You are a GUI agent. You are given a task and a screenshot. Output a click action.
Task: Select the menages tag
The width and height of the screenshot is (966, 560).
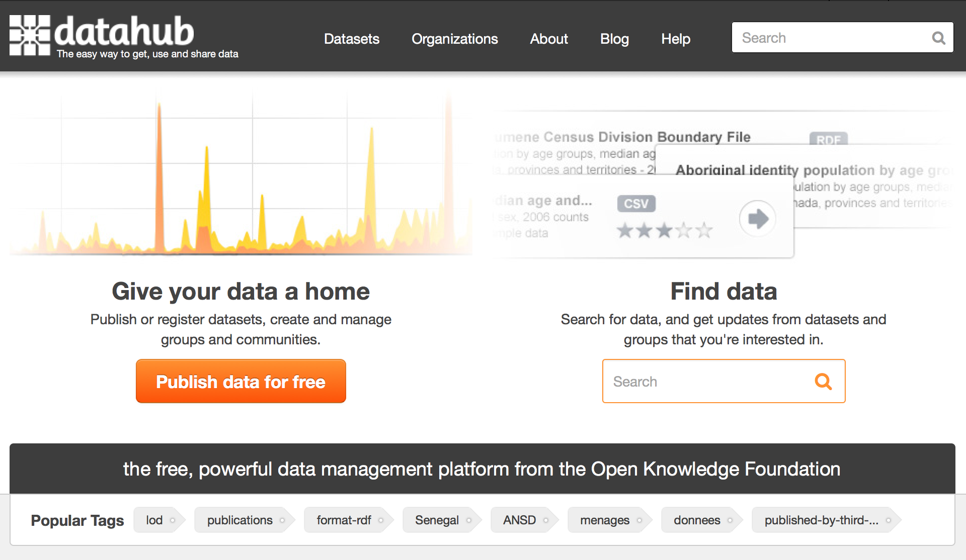click(610, 520)
